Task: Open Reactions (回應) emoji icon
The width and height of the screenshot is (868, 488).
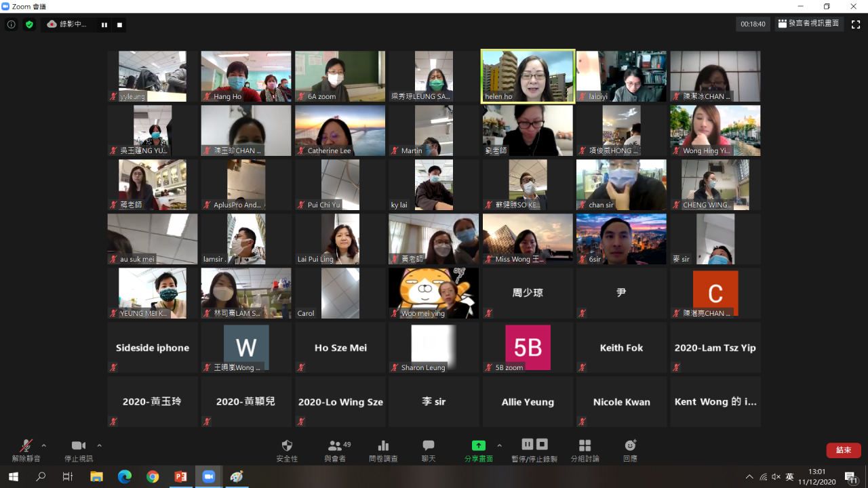Action: [630, 446]
